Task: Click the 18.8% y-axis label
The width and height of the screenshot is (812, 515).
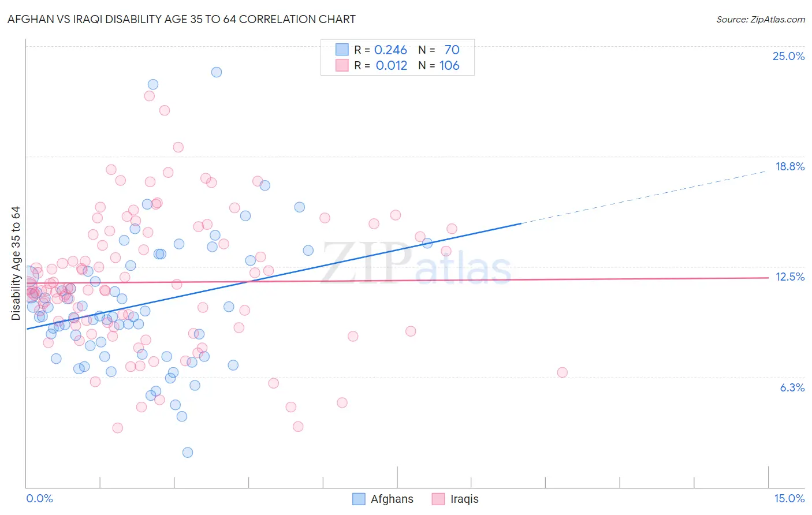Action: (789, 166)
